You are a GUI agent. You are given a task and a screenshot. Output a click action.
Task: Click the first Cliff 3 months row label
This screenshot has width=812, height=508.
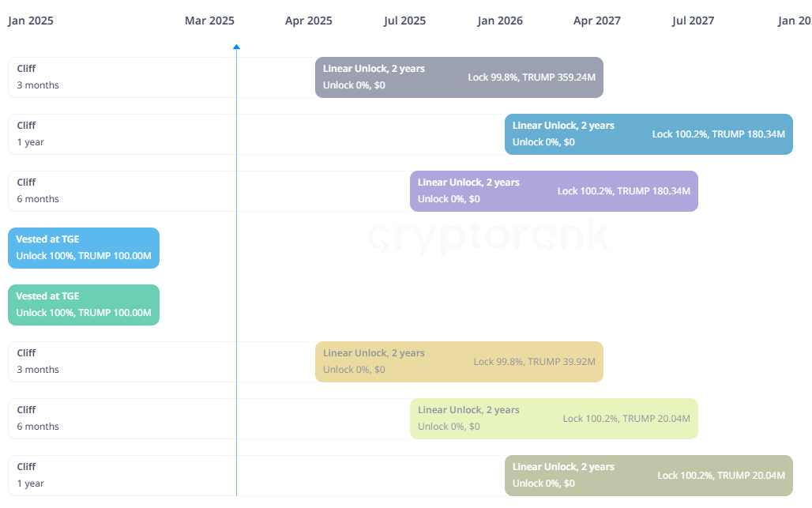[x=38, y=77]
